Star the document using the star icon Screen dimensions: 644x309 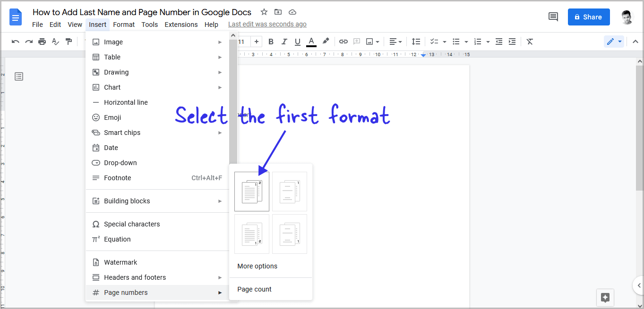tap(264, 12)
